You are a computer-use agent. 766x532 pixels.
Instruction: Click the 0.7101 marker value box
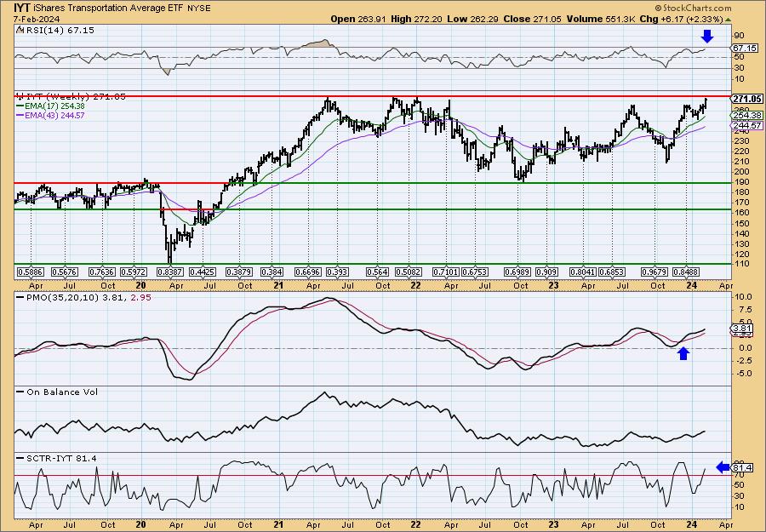447,272
